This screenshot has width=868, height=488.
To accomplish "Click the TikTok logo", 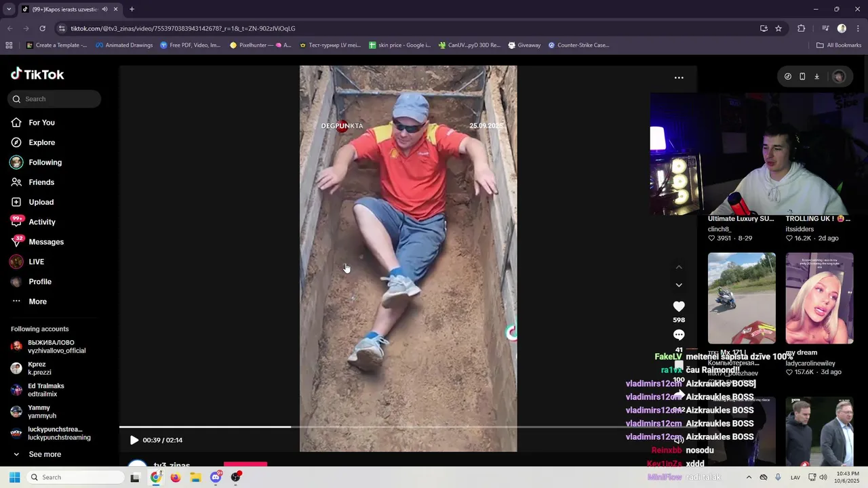I will click(37, 74).
